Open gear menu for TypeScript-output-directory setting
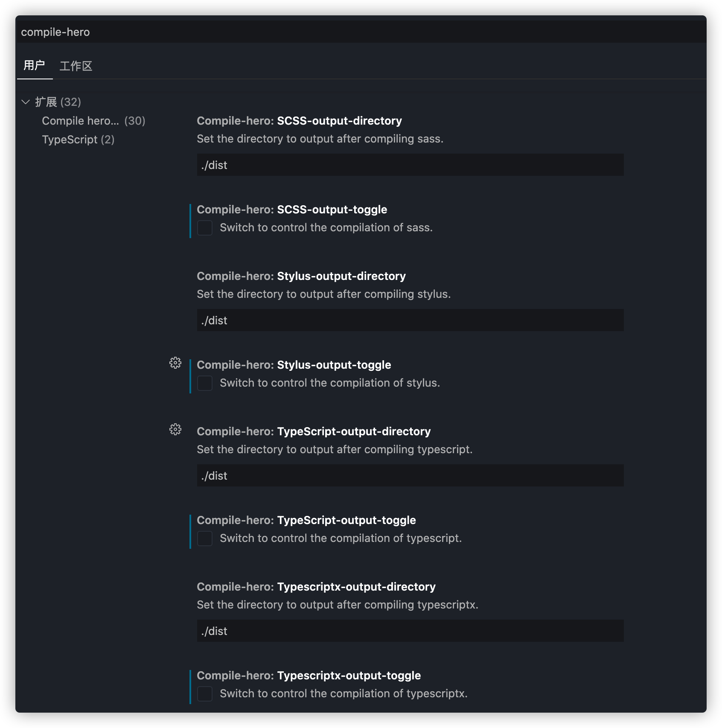 pyautogui.click(x=175, y=429)
